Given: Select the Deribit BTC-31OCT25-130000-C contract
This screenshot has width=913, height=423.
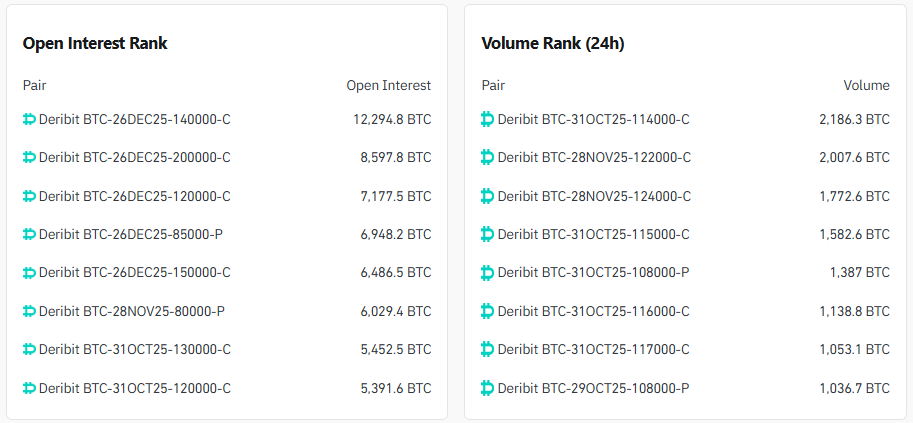Looking at the screenshot, I should click(x=134, y=349).
